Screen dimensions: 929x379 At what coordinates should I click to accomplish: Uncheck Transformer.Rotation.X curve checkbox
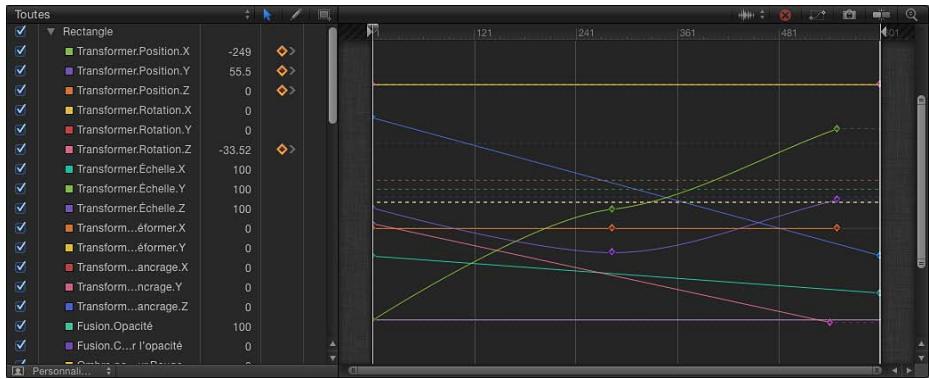tap(21, 110)
